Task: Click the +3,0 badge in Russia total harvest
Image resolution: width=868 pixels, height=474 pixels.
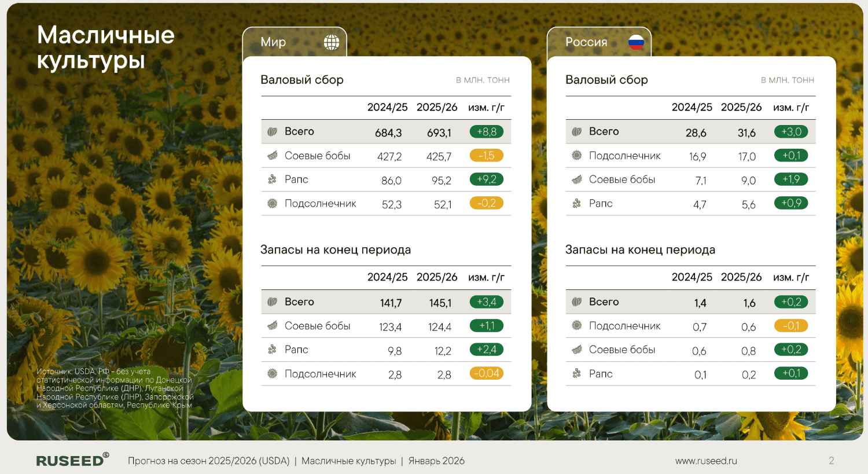Action: coord(791,132)
